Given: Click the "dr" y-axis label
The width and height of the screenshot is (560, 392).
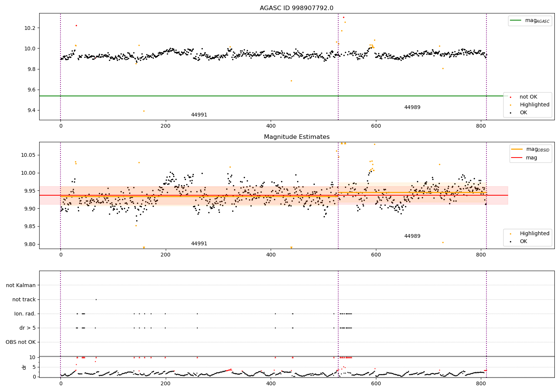Looking at the screenshot, I should pyautogui.click(x=24, y=367).
